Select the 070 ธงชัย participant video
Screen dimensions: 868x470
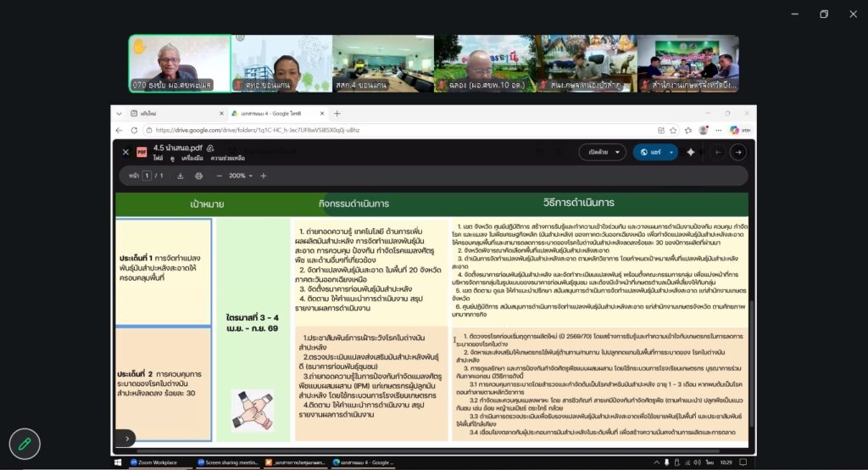(180, 63)
